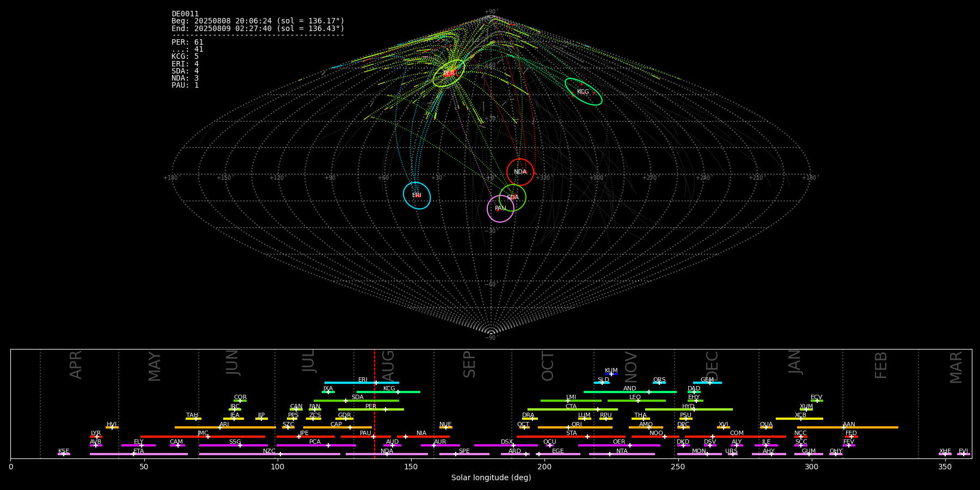Click the ETA shower bar in timeline

pyautogui.click(x=139, y=454)
